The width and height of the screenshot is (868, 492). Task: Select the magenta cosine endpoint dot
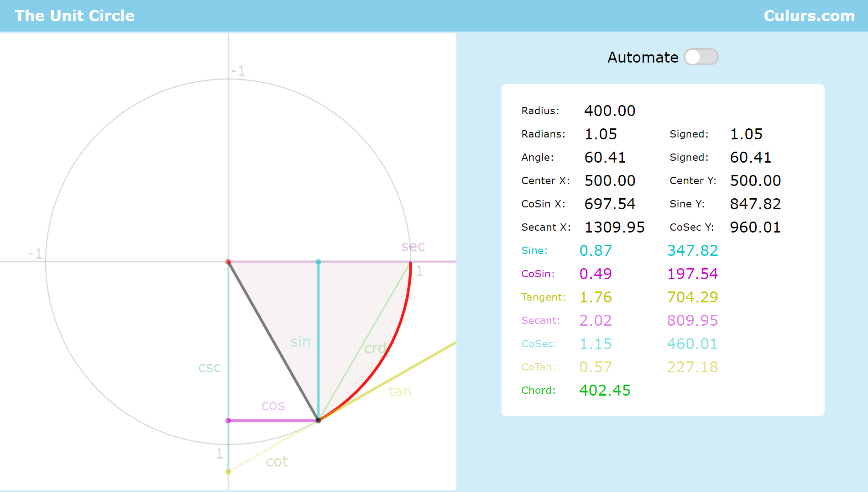point(228,420)
